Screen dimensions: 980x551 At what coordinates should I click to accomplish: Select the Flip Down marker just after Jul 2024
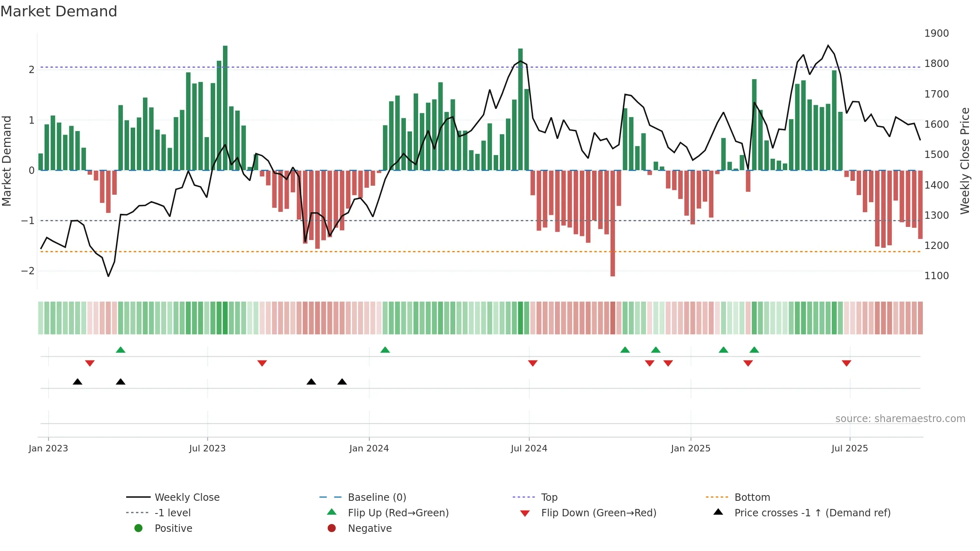pos(533,363)
